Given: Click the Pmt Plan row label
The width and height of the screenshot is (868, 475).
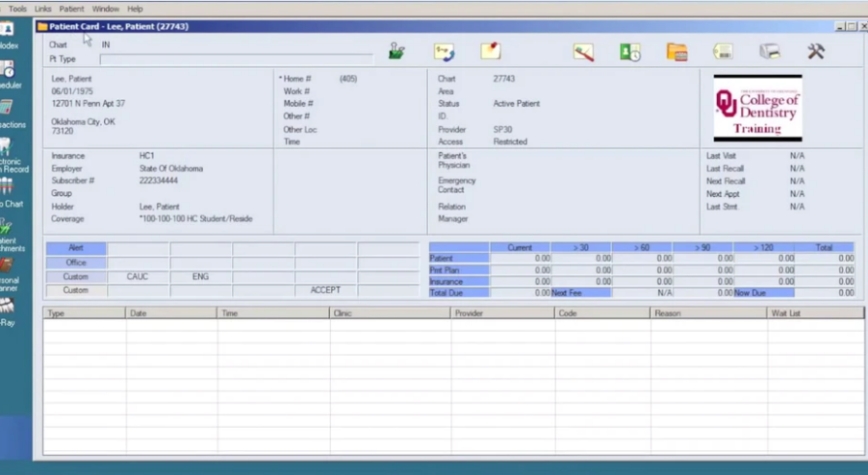Looking at the screenshot, I should coord(459,270).
